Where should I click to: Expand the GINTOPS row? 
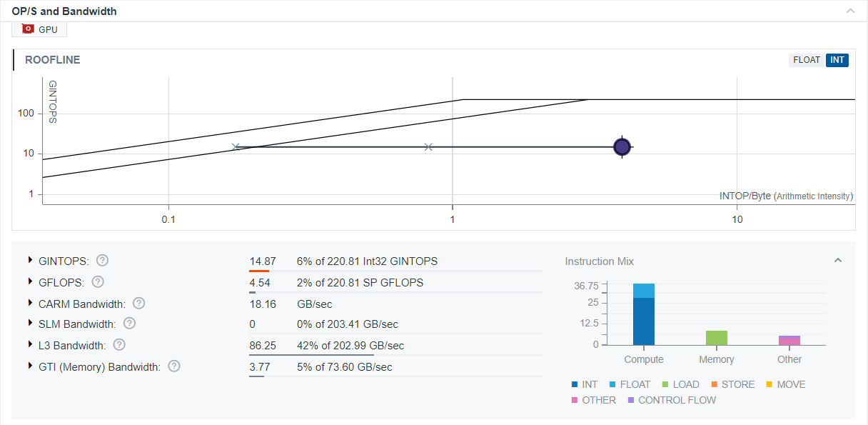click(31, 260)
